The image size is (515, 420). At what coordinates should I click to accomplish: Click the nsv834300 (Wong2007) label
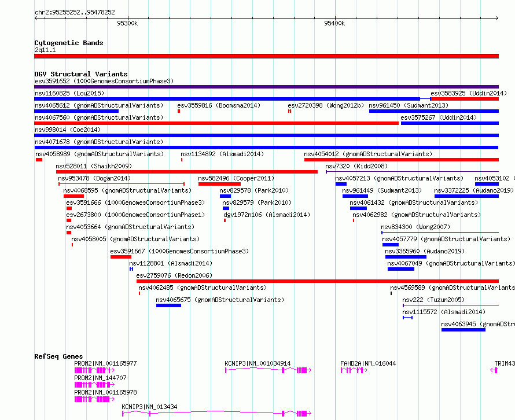tap(415, 227)
